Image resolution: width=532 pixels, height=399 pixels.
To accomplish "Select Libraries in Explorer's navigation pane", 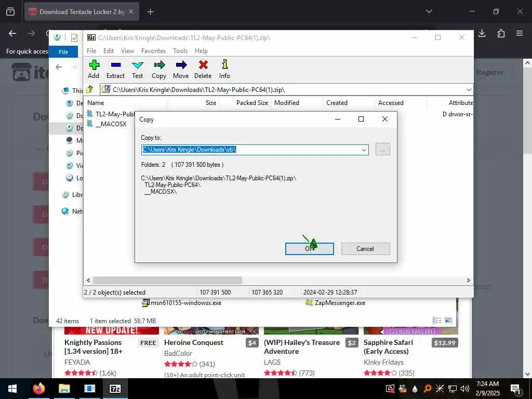I will [73, 195].
